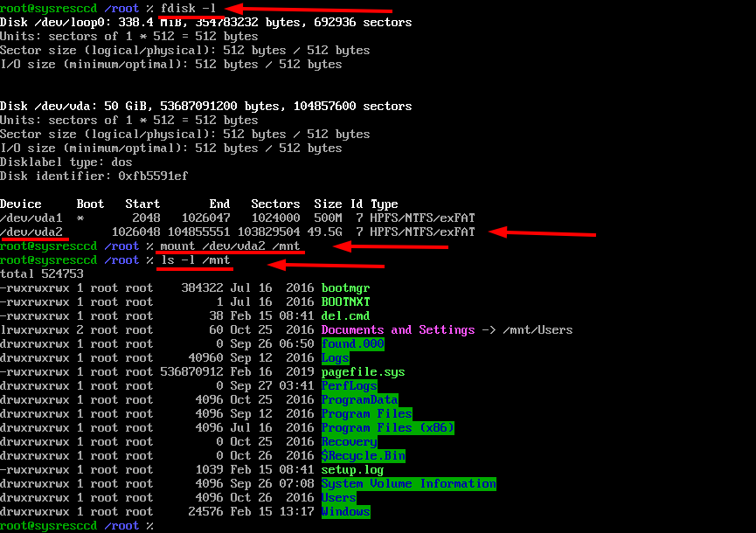
Task: Click the Users directory dated Oct 26 2016
Action: 339,497
